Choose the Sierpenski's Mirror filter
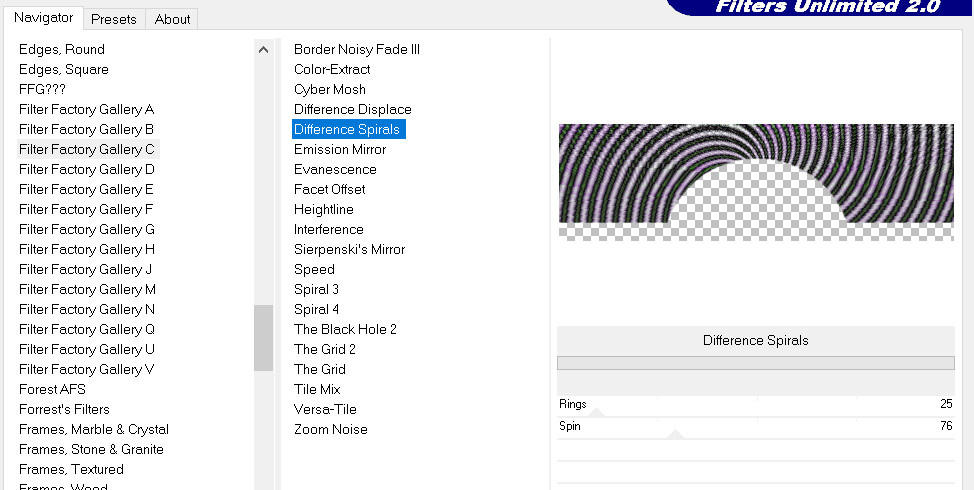The width and height of the screenshot is (974, 490). pyautogui.click(x=349, y=249)
